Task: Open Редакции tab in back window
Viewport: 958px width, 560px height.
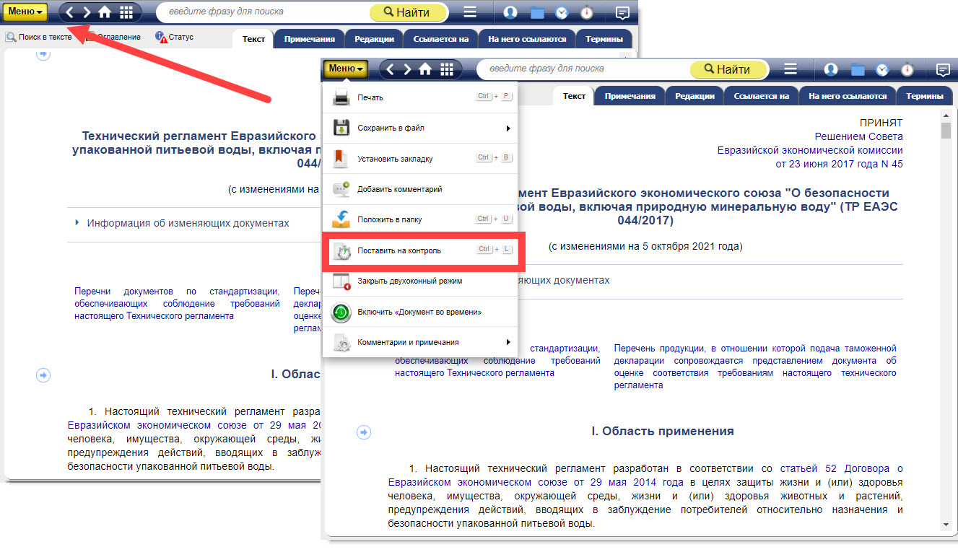Action: pos(374,38)
